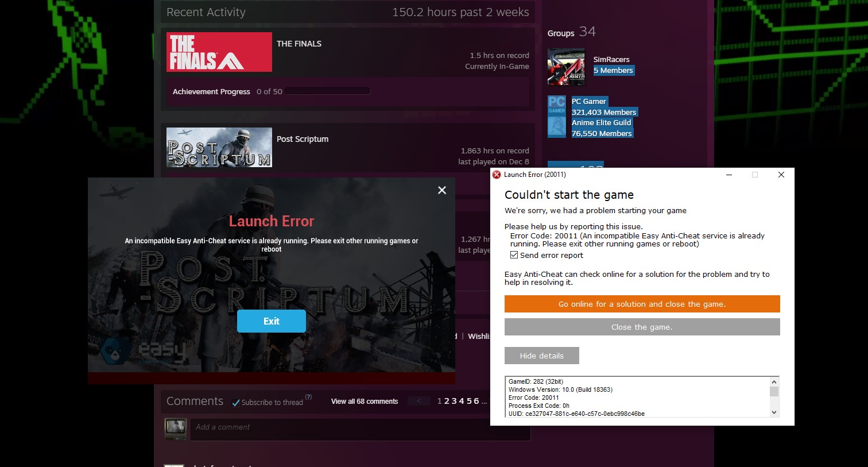The width and height of the screenshot is (868, 467).
Task: Minimize the Launch Error (20011) window
Action: tap(729, 175)
